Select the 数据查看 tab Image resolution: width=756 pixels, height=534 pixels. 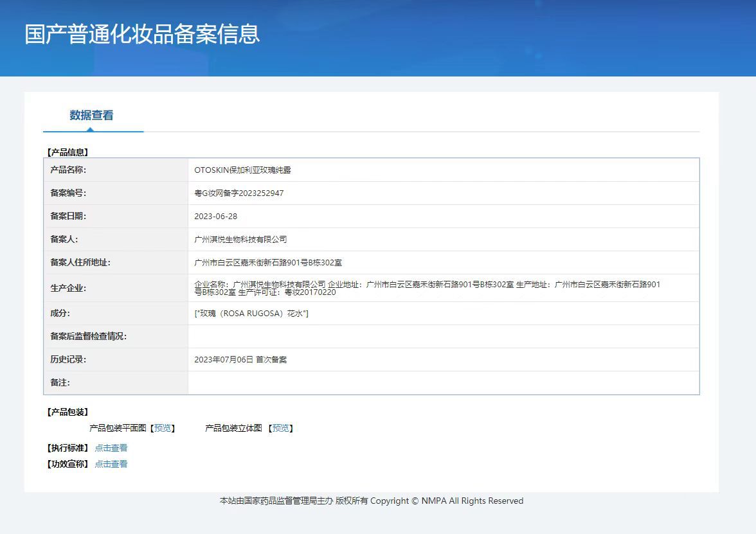tap(91, 115)
